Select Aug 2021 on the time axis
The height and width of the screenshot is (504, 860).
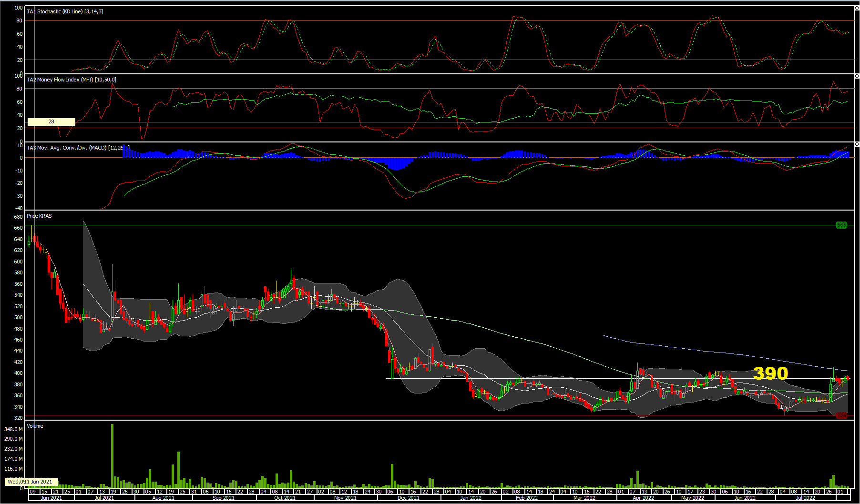164,498
